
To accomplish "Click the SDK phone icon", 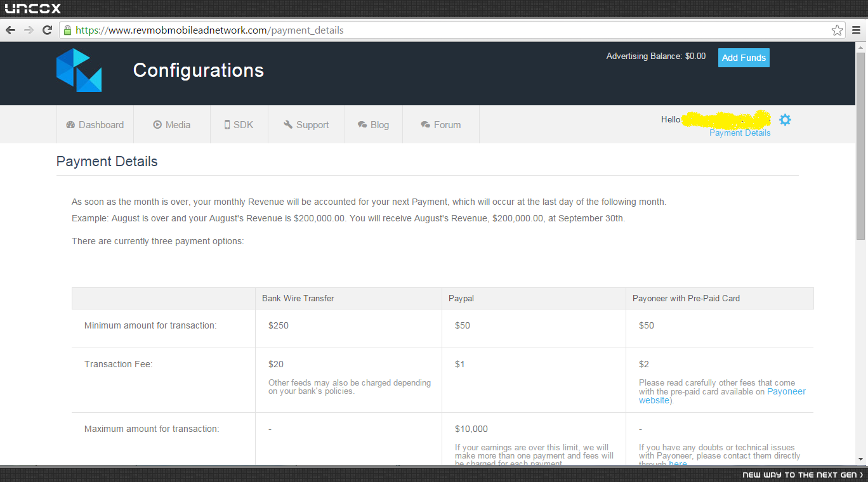I will 227,125.
